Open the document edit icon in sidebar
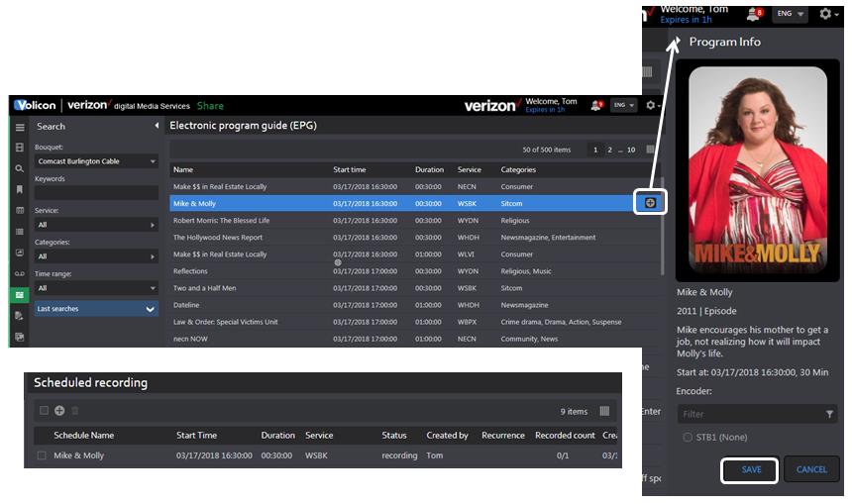 (x=20, y=316)
